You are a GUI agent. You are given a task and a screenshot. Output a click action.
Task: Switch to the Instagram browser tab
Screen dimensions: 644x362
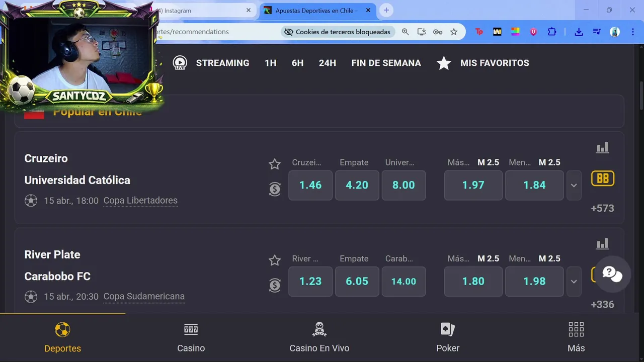(x=201, y=11)
